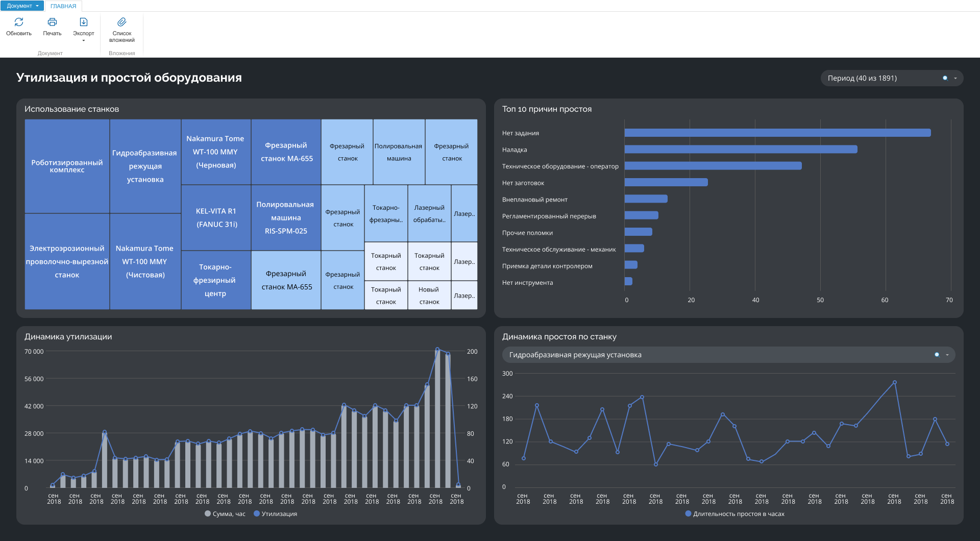The image size is (980, 541).
Task: Click the Обновить refresh icon
Action: coord(19,22)
